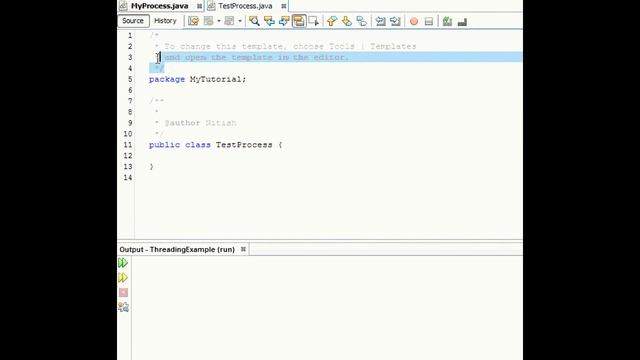The image size is (640, 360).
Task: Click on 'package MyTutorial;' line
Action: click(x=198, y=79)
